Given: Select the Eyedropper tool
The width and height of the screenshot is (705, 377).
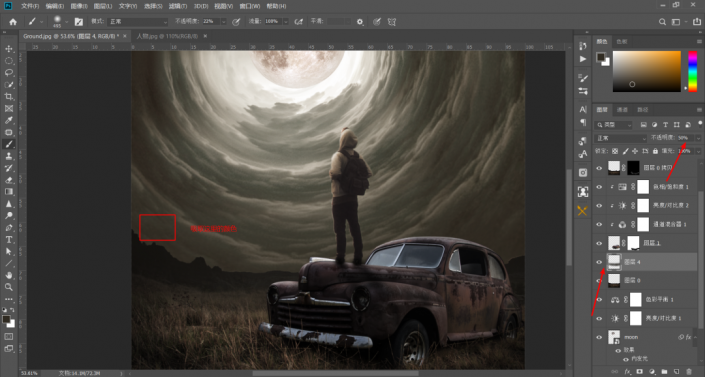Looking at the screenshot, I should 9,120.
